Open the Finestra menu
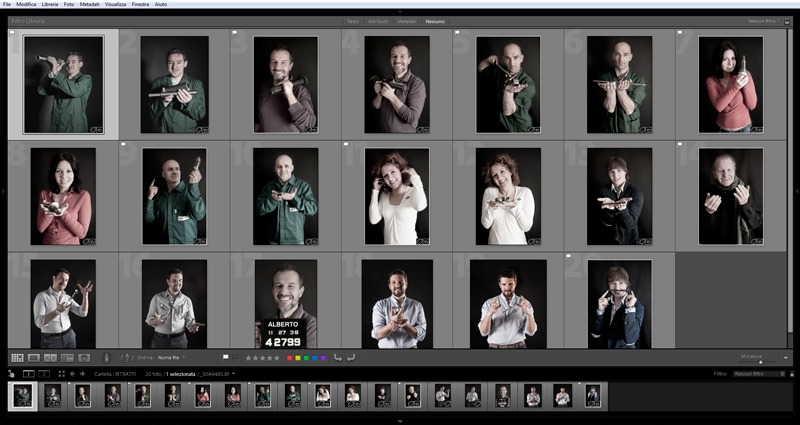 tap(140, 4)
